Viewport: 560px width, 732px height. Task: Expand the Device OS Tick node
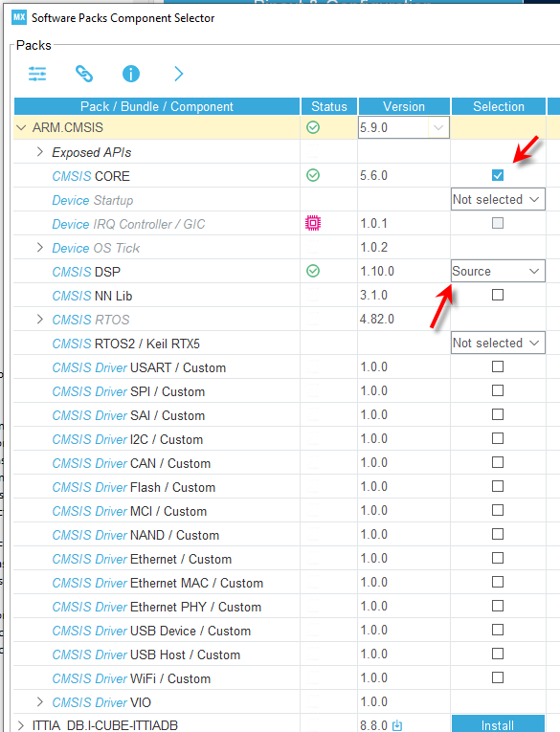coord(40,248)
